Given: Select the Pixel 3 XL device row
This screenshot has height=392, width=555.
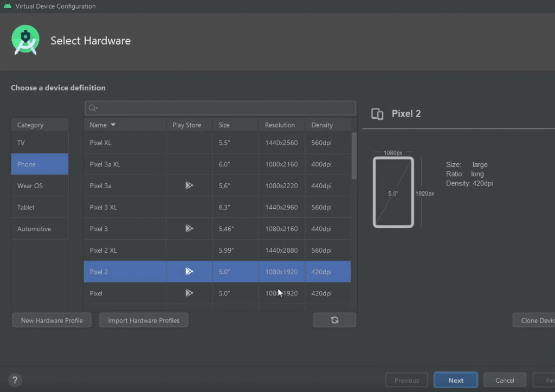Looking at the screenshot, I should tap(217, 207).
